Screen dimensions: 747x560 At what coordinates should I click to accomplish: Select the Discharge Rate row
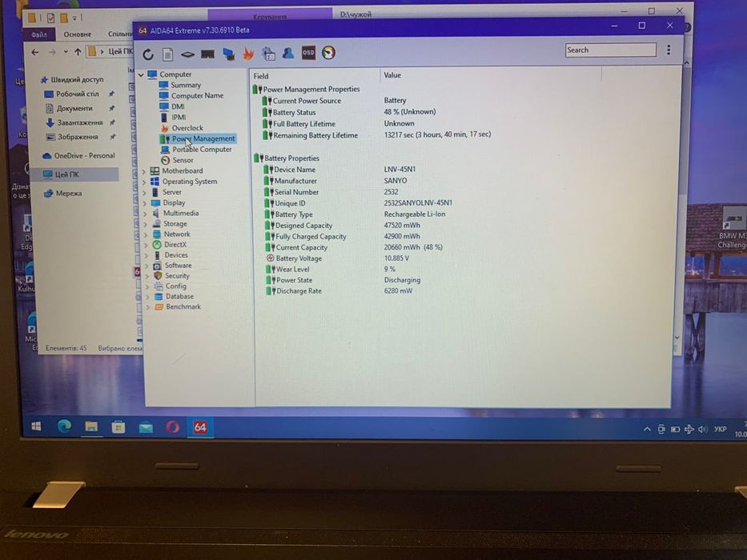coord(339,291)
